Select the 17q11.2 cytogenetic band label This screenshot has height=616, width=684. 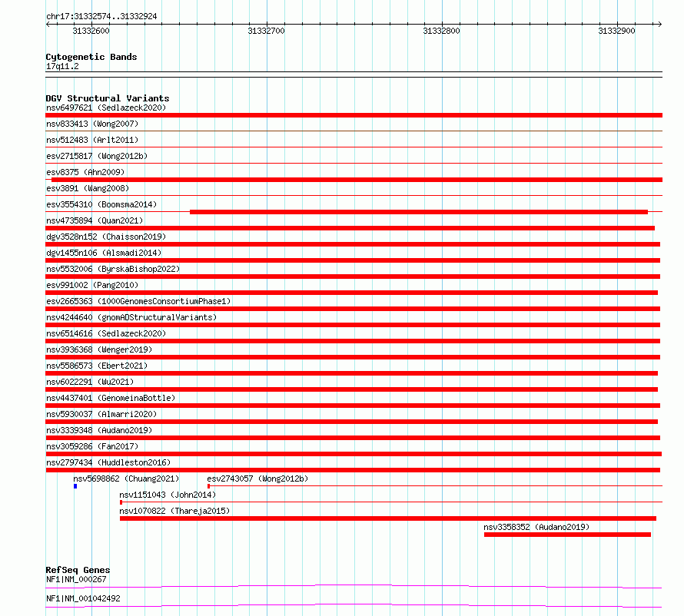(x=62, y=66)
